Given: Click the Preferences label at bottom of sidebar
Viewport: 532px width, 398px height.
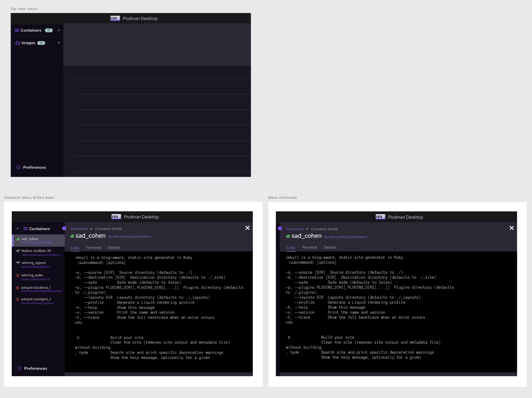Looking at the screenshot, I should click(x=36, y=368).
